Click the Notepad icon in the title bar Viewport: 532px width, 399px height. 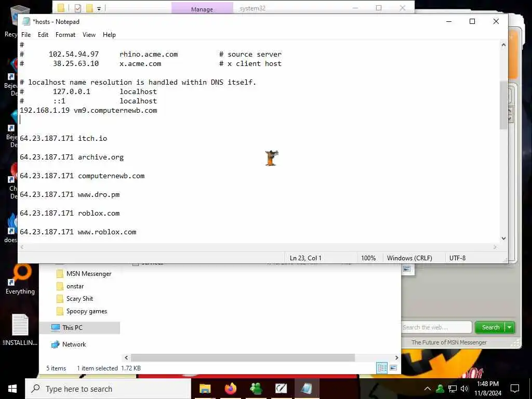click(26, 21)
